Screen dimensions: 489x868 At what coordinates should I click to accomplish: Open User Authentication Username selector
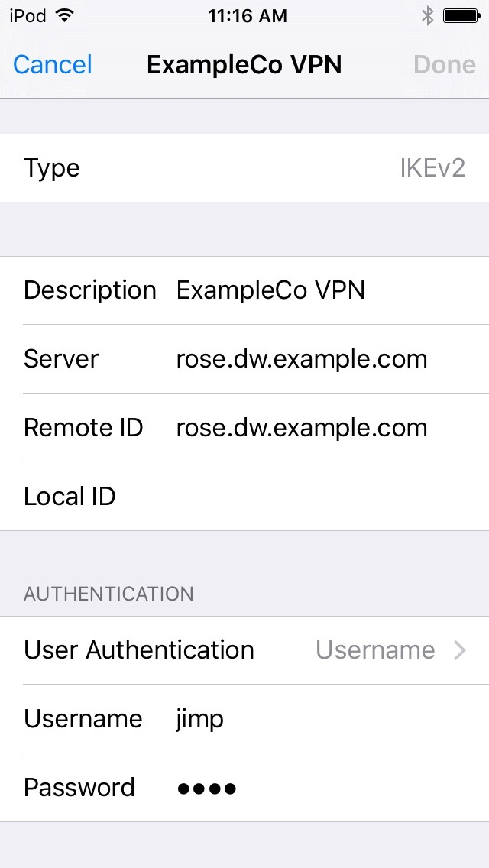pyautogui.click(x=374, y=650)
